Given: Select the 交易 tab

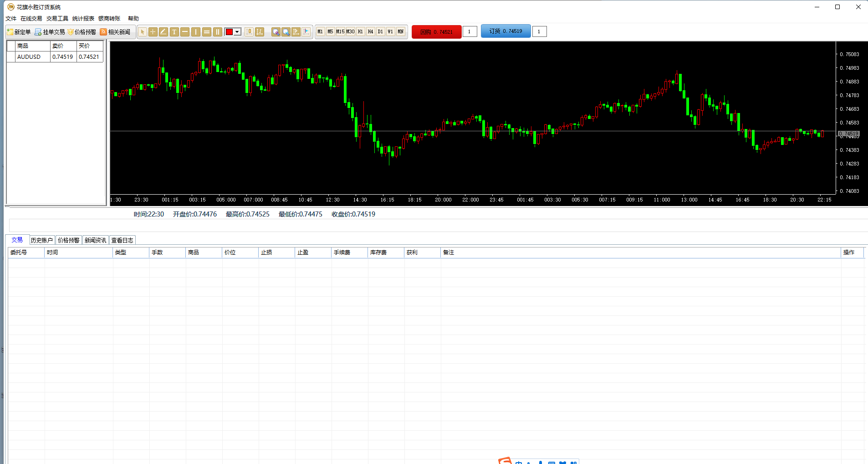Looking at the screenshot, I should click(x=17, y=240).
